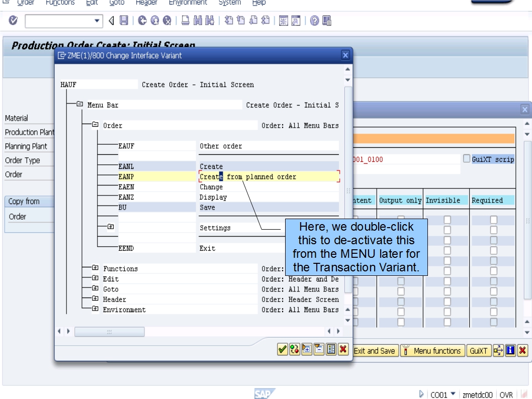Select the EANL Create menu entry
The width and height of the screenshot is (532, 399).
(x=228, y=166)
